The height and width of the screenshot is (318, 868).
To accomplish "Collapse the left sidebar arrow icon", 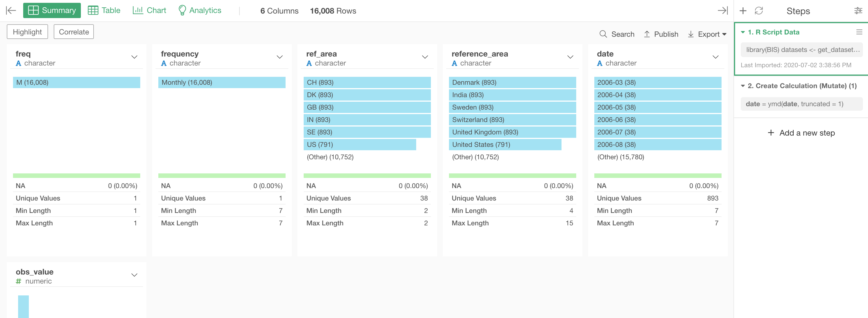I will [11, 10].
